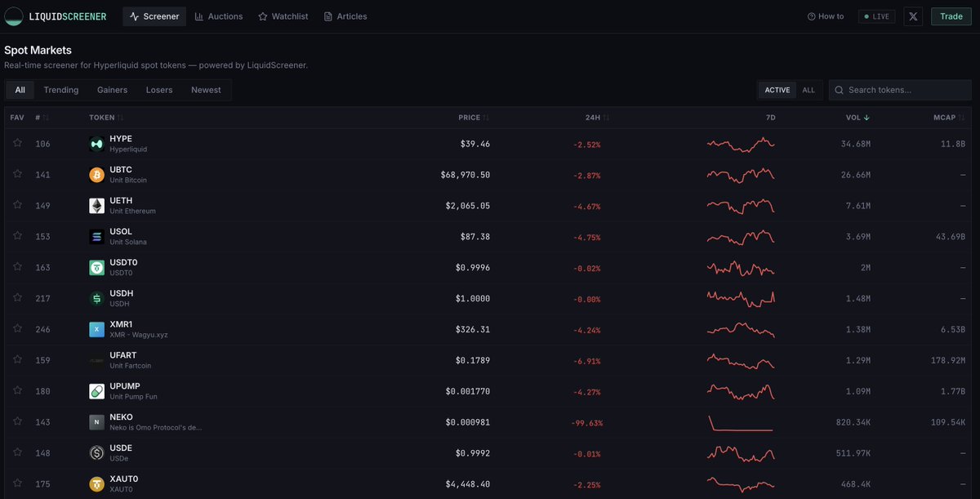Favorite the USOL row star
Image resolution: width=980 pixels, height=499 pixels.
(x=17, y=236)
